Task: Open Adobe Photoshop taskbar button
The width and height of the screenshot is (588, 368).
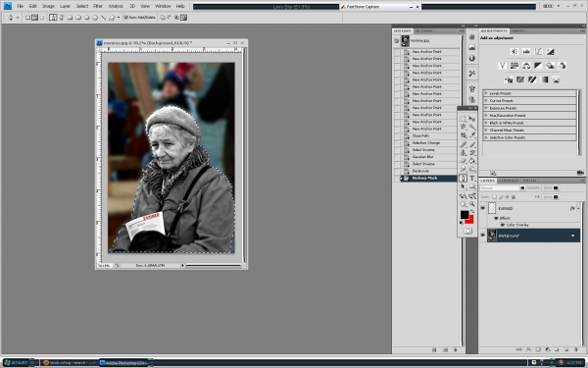Action: tap(124, 363)
